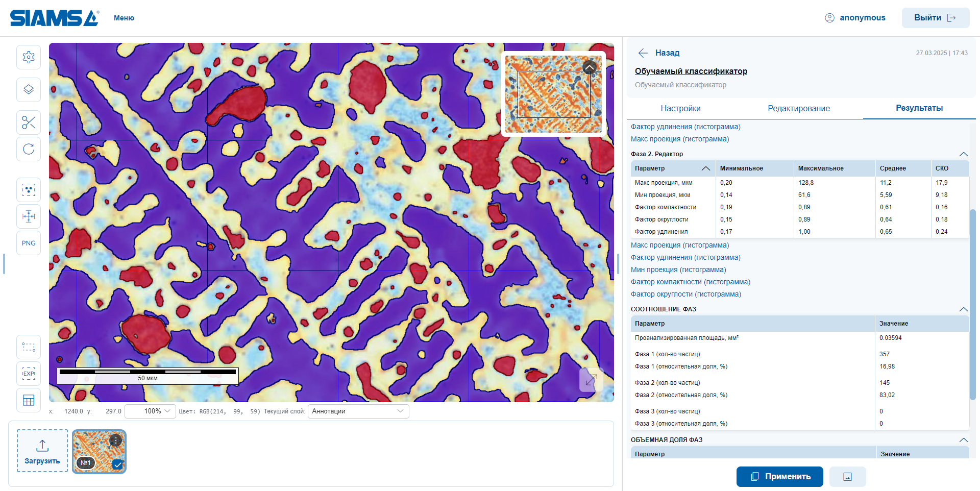Click the image icon button beside Применить
This screenshot has height=491, width=980.
[847, 477]
